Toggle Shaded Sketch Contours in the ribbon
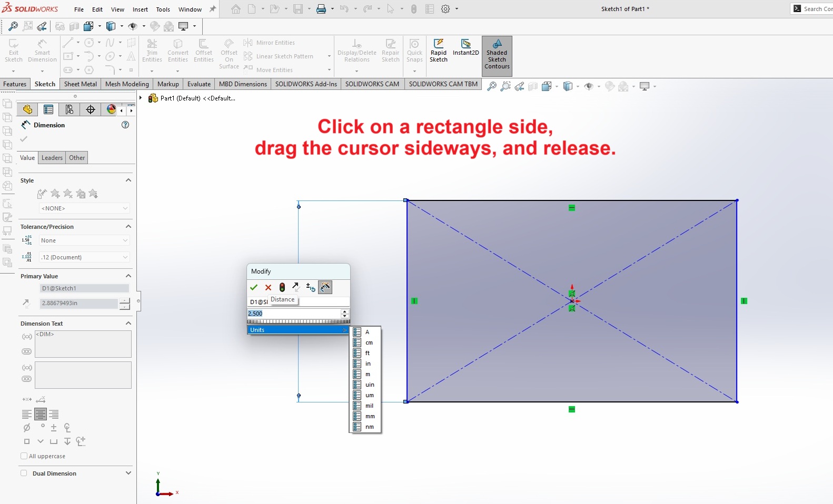The image size is (833, 504). [x=497, y=55]
